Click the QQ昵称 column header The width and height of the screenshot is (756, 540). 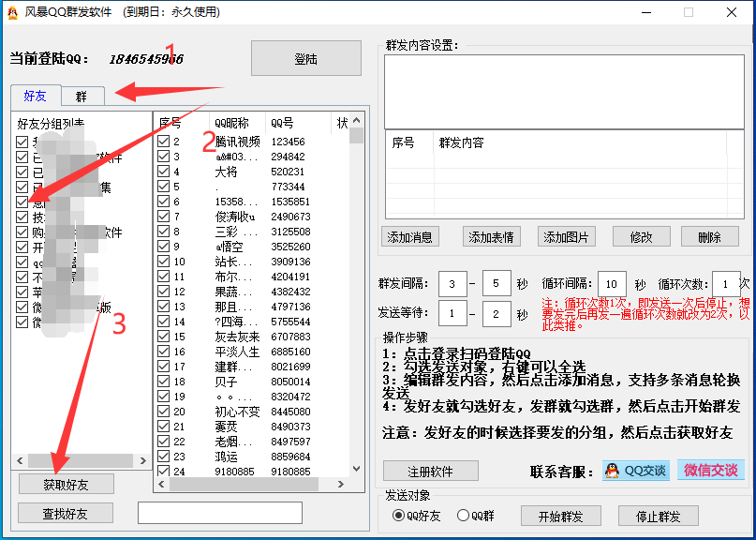click(x=237, y=123)
